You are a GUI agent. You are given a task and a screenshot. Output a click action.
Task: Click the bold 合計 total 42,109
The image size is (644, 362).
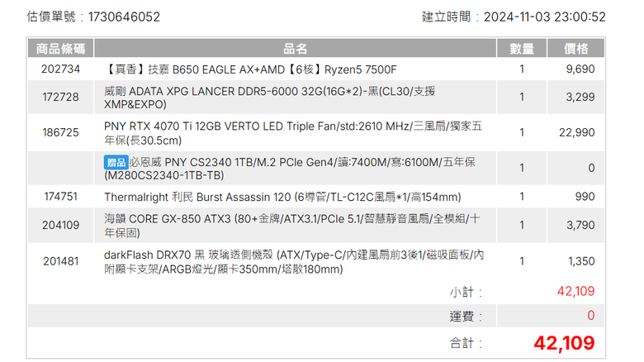tap(564, 343)
